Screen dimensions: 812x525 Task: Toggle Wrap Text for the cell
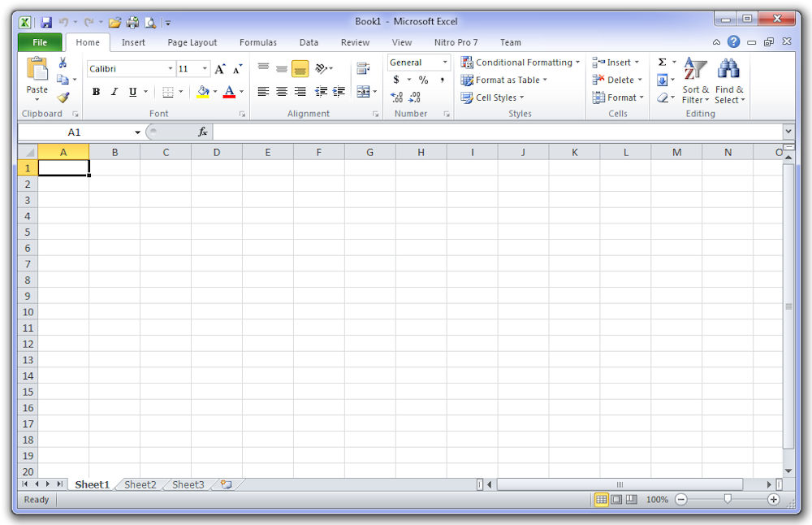click(x=362, y=69)
